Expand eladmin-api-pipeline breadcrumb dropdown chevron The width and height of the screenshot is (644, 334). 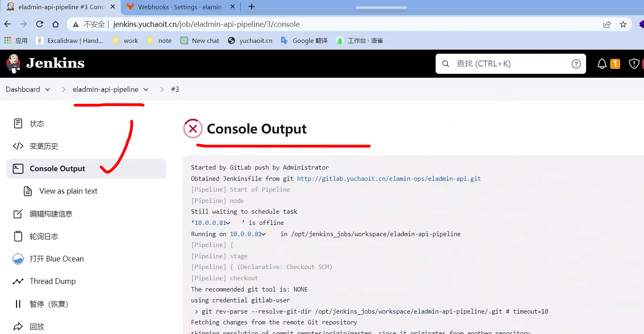click(146, 90)
